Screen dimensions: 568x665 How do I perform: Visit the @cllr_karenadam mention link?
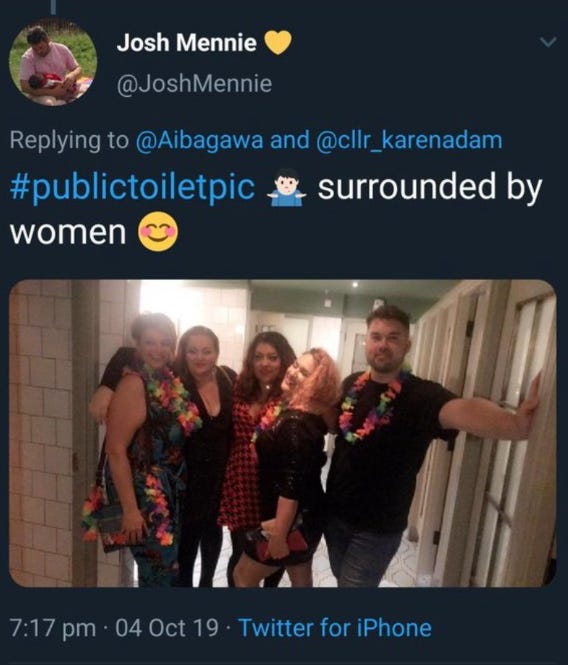[x=409, y=140]
